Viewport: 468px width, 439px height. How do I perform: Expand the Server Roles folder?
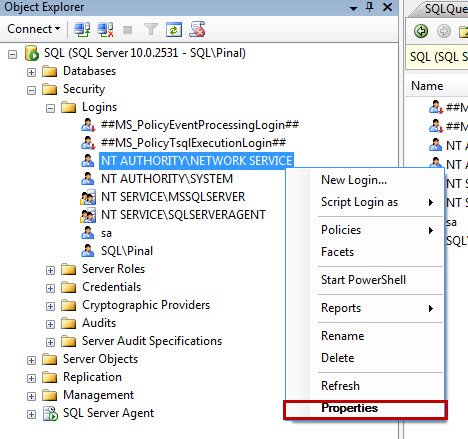[50, 270]
